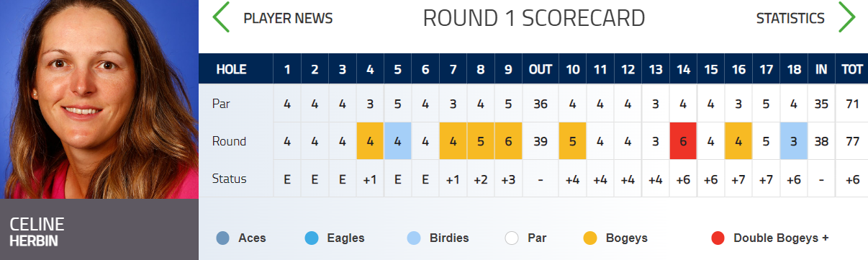Click the OUT column header

[x=541, y=70]
